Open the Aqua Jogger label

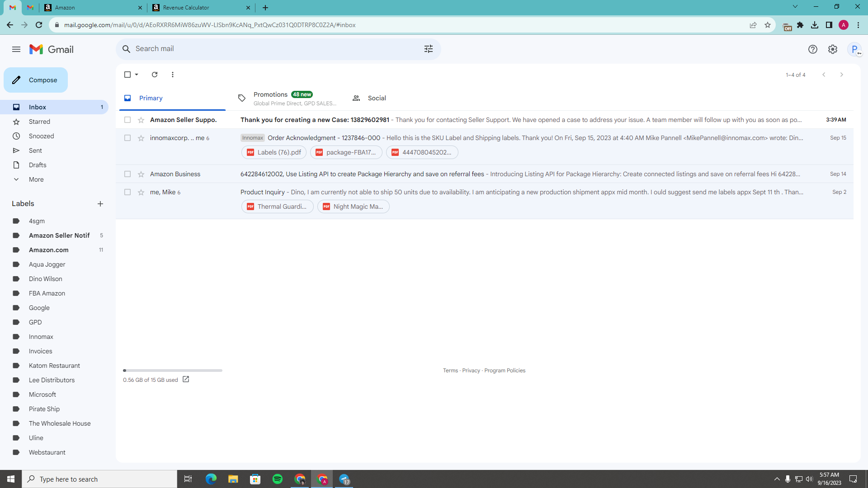pyautogui.click(x=54, y=264)
